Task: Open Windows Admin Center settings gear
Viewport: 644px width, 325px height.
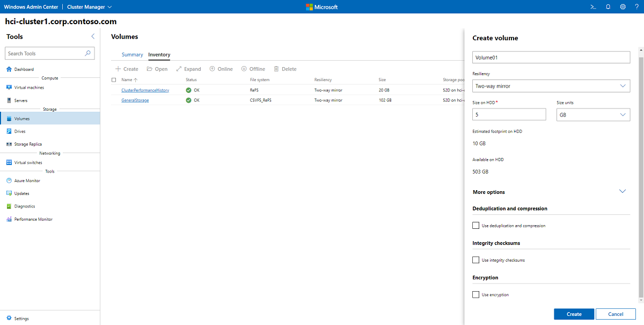Action: pyautogui.click(x=623, y=6)
